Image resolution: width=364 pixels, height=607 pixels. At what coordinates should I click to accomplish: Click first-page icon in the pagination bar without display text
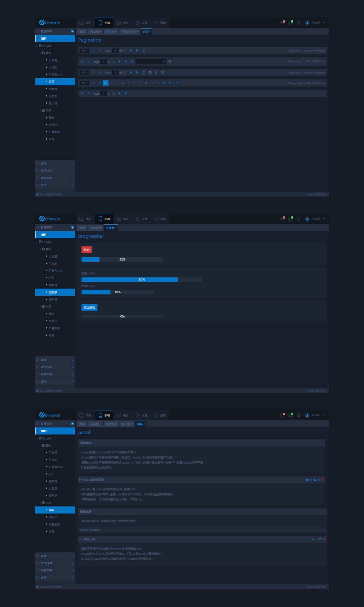[82, 93]
